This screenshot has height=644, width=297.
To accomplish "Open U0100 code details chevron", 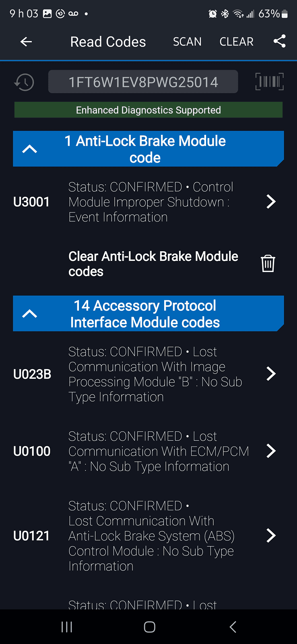I will [x=271, y=451].
